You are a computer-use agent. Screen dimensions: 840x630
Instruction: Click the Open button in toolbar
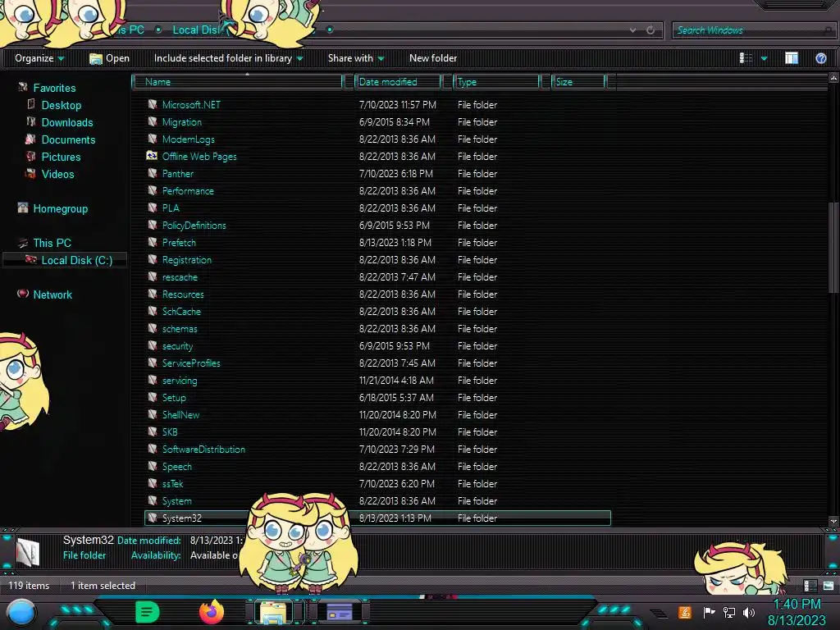coord(109,58)
